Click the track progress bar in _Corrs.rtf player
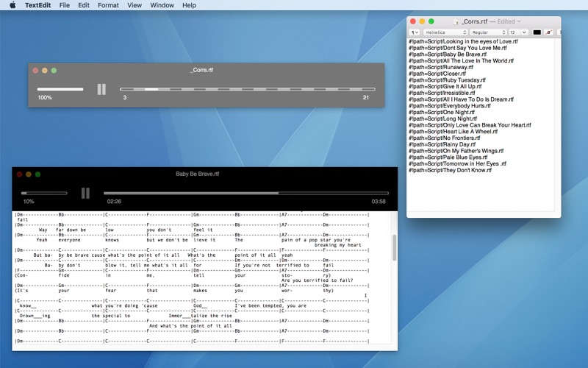 click(x=248, y=89)
